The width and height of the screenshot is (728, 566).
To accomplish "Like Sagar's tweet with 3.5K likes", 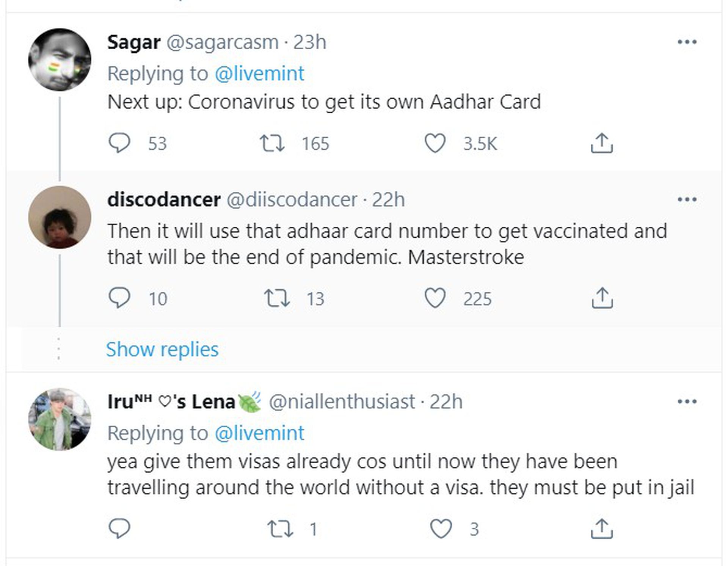I will tap(435, 143).
